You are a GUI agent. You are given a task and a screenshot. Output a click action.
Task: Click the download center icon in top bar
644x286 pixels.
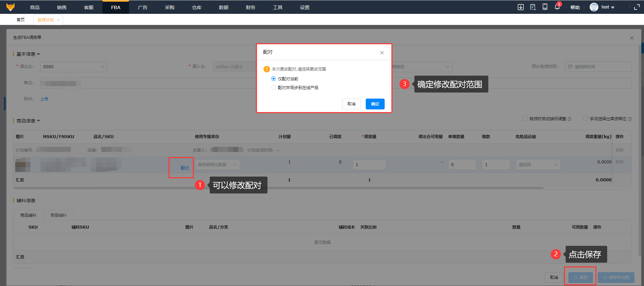point(520,7)
